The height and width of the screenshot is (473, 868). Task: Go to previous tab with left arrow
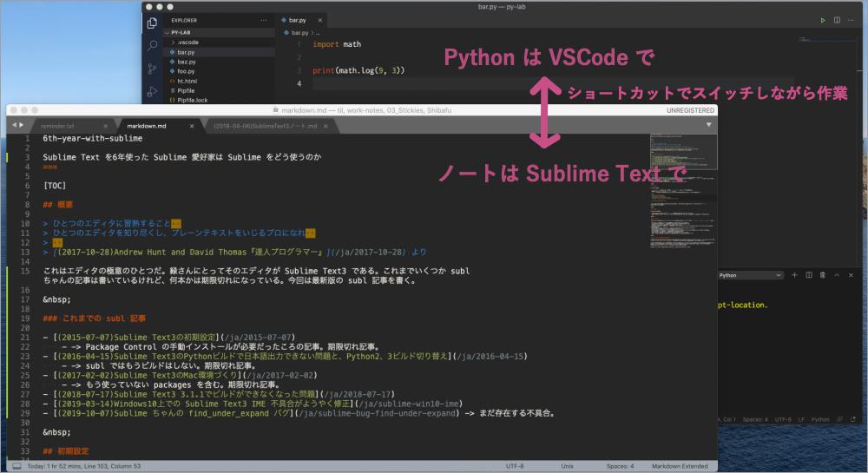(x=15, y=125)
